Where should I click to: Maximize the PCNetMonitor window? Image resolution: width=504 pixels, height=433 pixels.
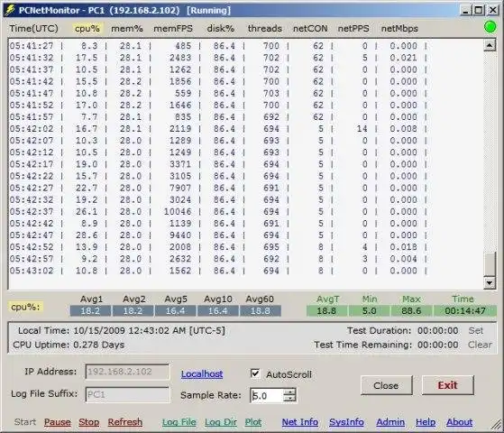[x=479, y=10]
